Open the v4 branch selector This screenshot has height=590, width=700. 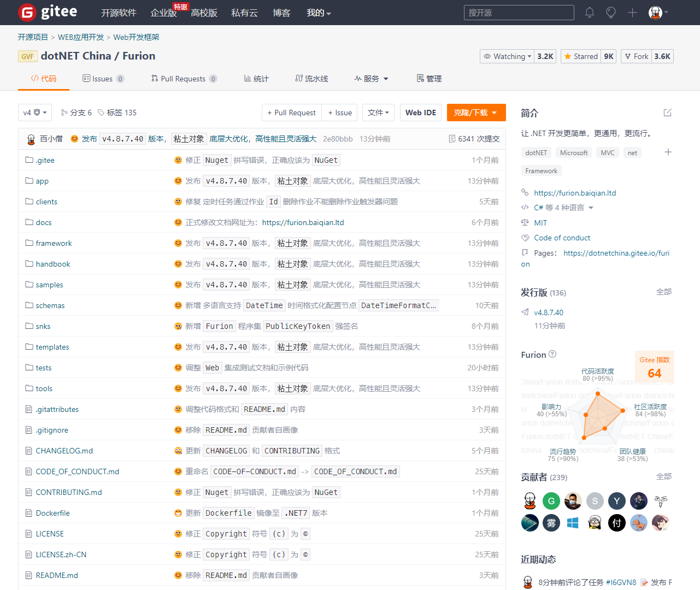tap(35, 113)
